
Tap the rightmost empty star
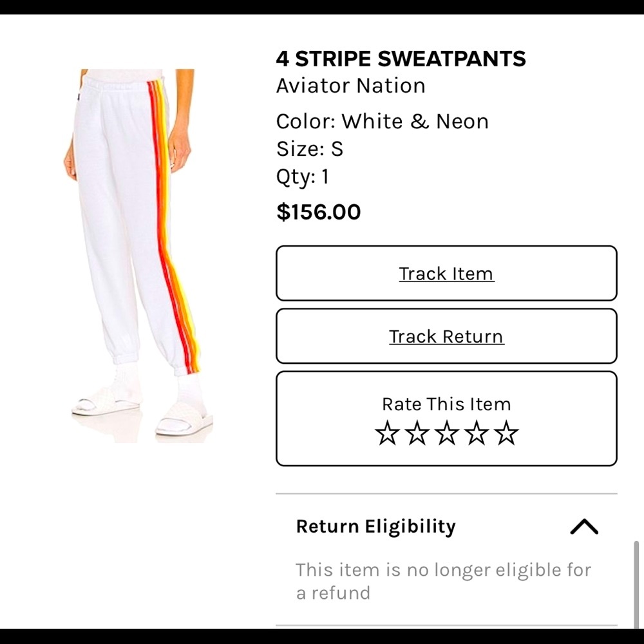(507, 433)
